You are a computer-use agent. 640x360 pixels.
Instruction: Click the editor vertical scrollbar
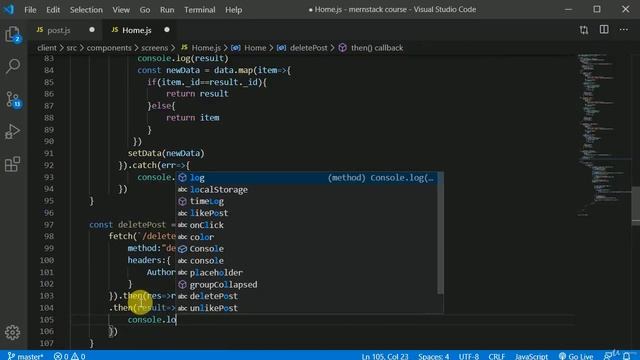pyautogui.click(x=636, y=206)
